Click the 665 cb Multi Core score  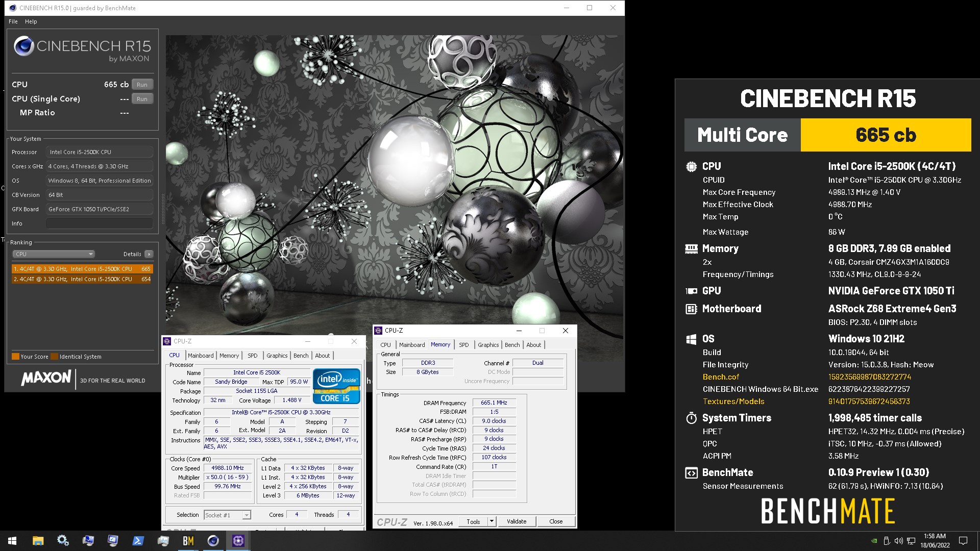click(x=886, y=135)
